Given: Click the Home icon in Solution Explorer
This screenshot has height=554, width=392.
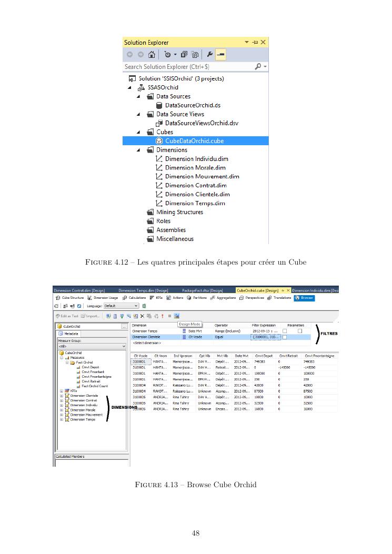Looking at the screenshot, I should tap(152, 55).
